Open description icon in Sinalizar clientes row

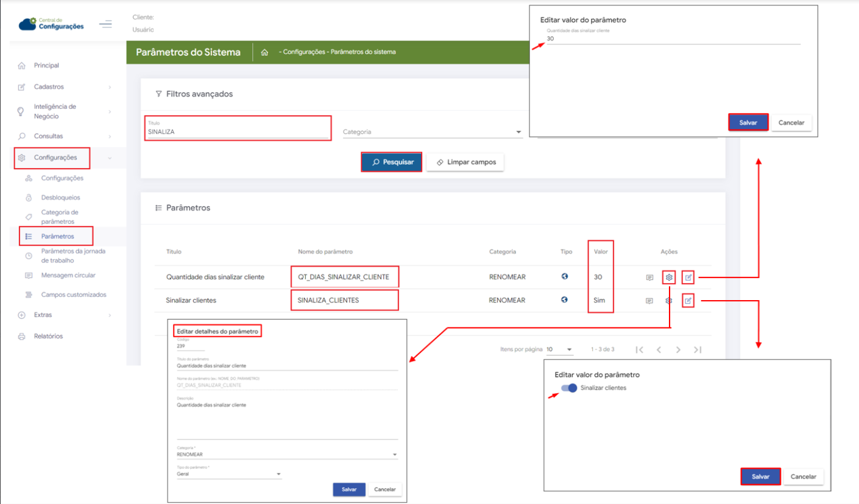coord(649,301)
